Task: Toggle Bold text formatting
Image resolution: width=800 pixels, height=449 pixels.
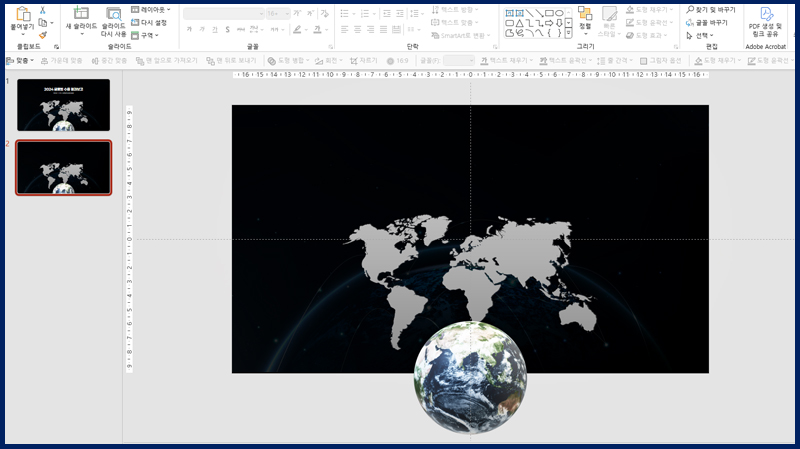Action: pos(189,30)
